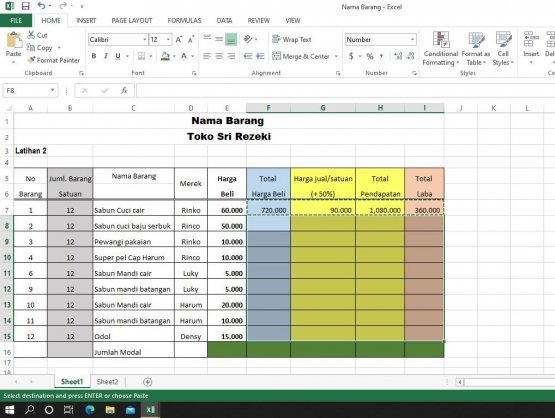Open the Fill Color dropdown arrow
555x418 pixels.
(174, 56)
